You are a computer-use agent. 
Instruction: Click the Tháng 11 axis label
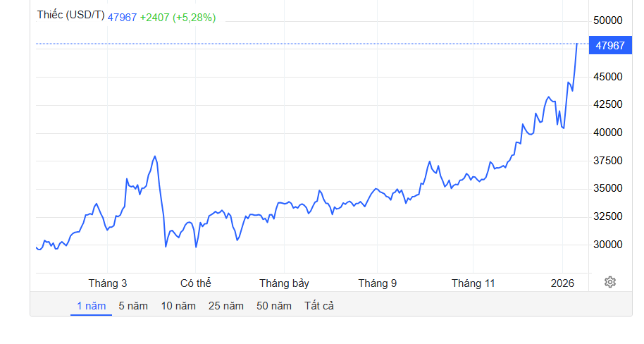tap(473, 283)
